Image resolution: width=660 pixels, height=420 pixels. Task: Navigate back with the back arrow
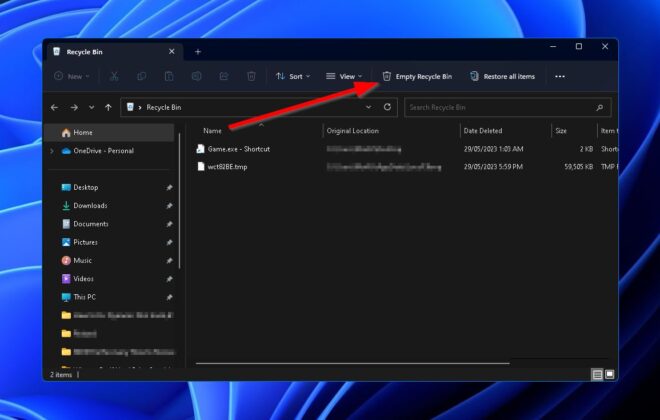[x=55, y=107]
